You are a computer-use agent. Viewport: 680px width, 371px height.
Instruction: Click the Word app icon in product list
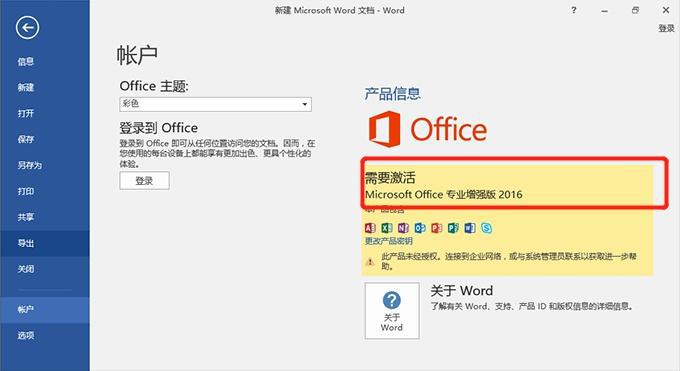pos(470,228)
